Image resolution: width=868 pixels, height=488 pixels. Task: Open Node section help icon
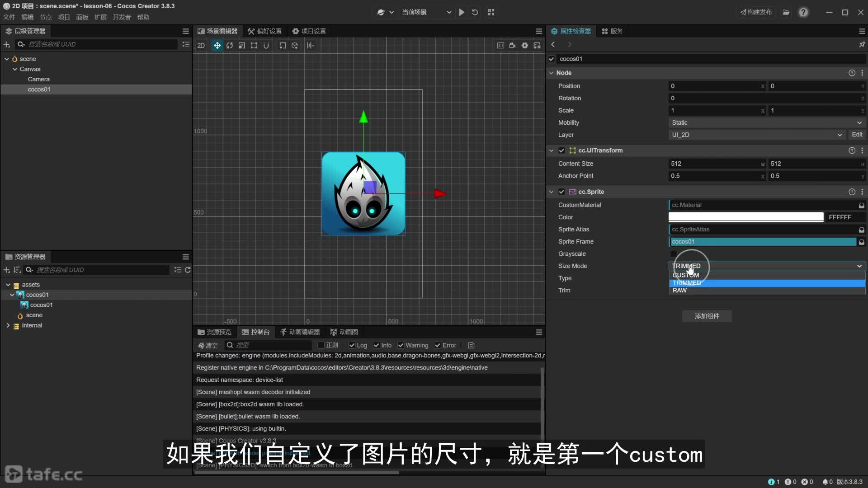click(852, 73)
